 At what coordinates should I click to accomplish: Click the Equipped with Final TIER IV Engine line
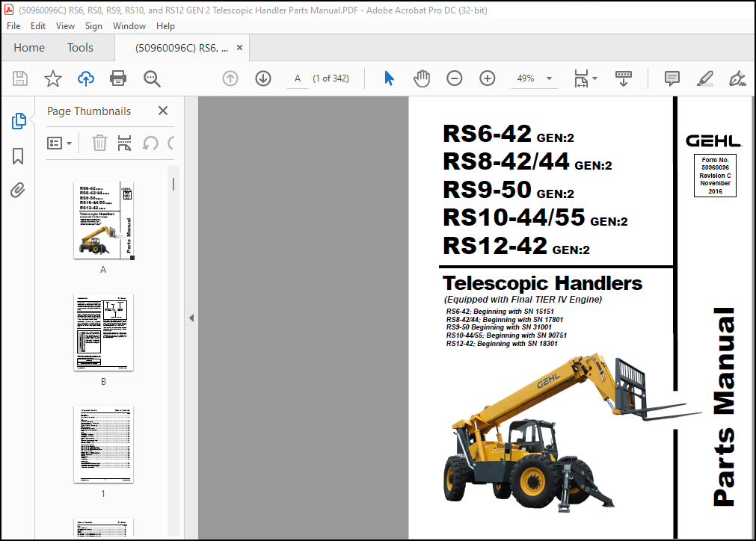(523, 299)
